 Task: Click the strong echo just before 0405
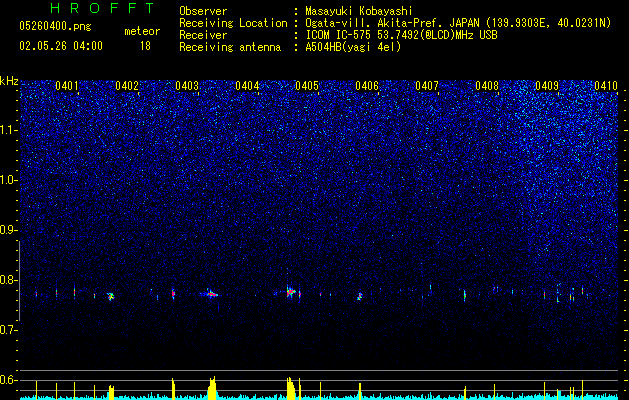291,292
